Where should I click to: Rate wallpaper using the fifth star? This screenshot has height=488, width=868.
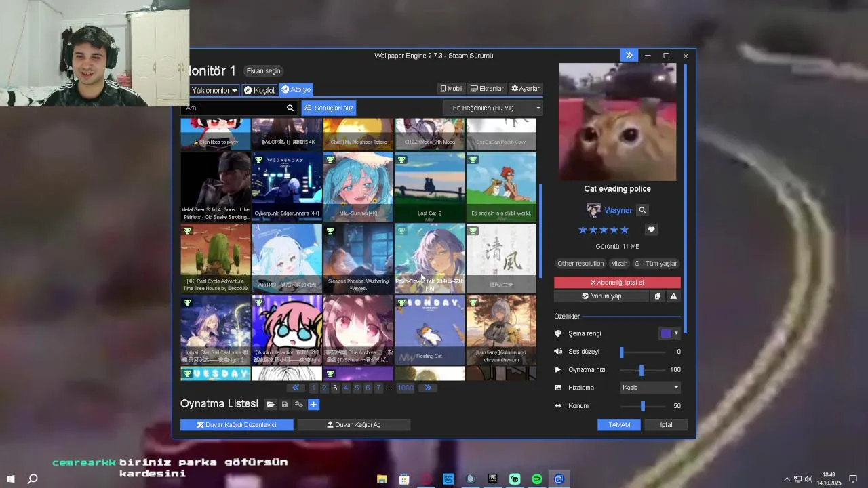[x=625, y=230]
